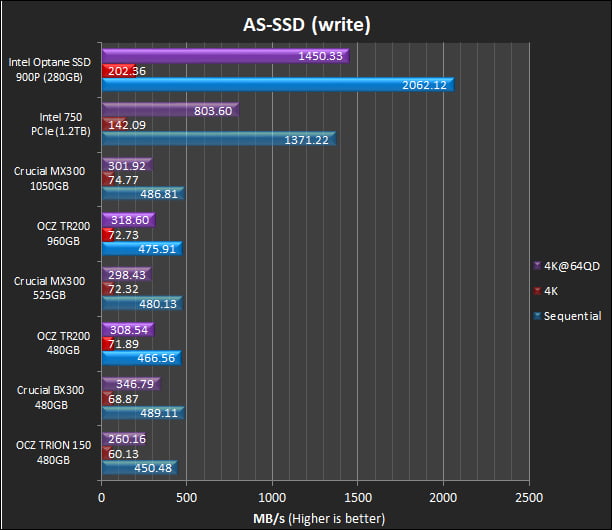Viewport: 612px width, 530px height.
Task: Click the 301.92 bar value
Action: [x=127, y=166]
